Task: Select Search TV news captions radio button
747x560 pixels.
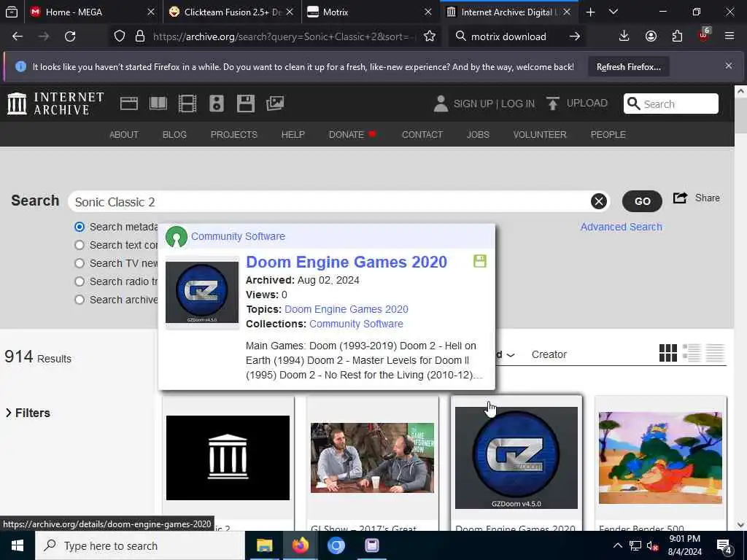Action: [x=80, y=263]
